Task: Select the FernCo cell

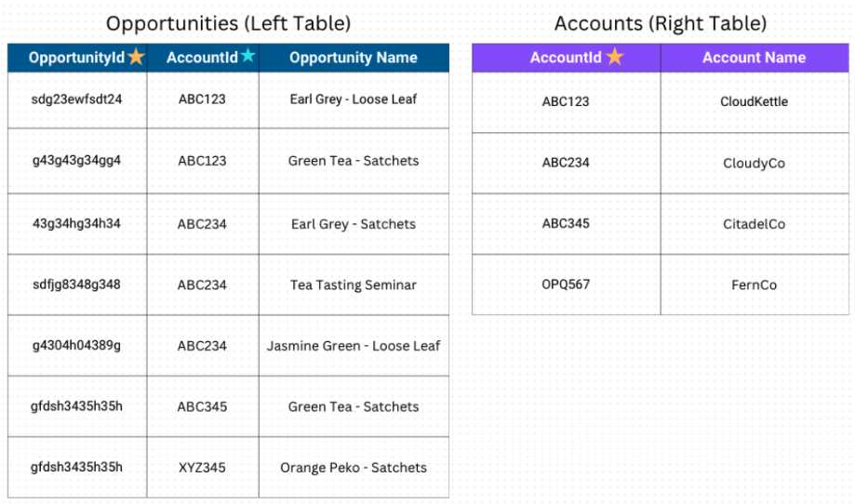Action: click(755, 285)
